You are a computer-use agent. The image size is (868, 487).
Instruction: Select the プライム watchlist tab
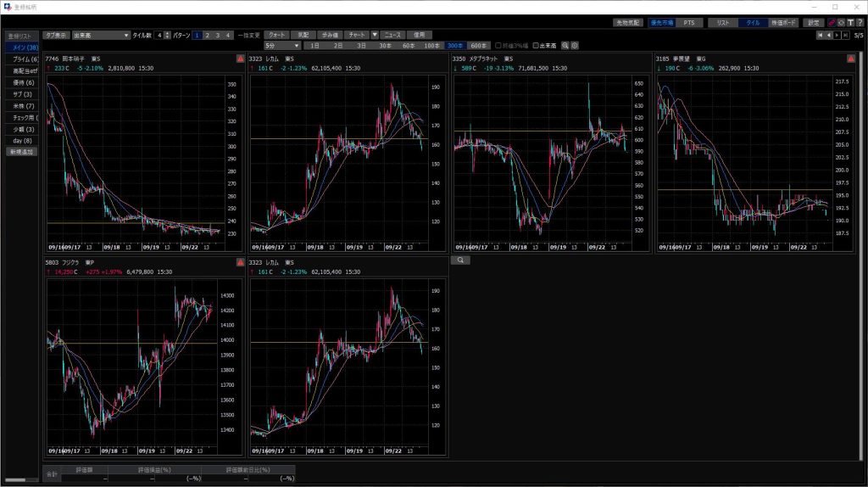(x=22, y=59)
